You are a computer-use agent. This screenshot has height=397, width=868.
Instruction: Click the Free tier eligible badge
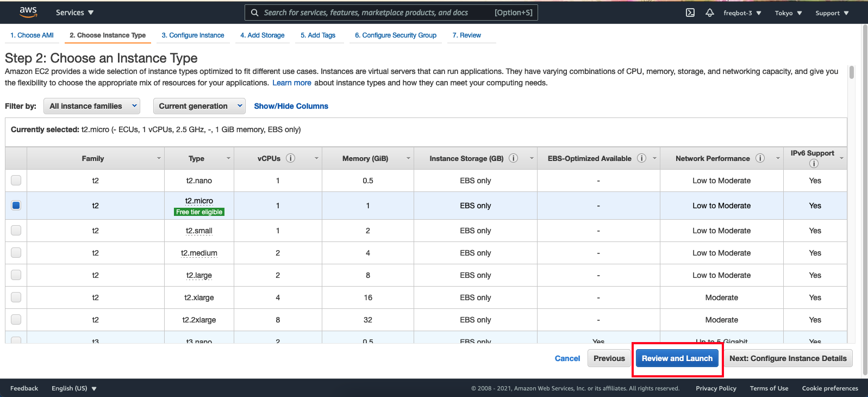point(199,212)
